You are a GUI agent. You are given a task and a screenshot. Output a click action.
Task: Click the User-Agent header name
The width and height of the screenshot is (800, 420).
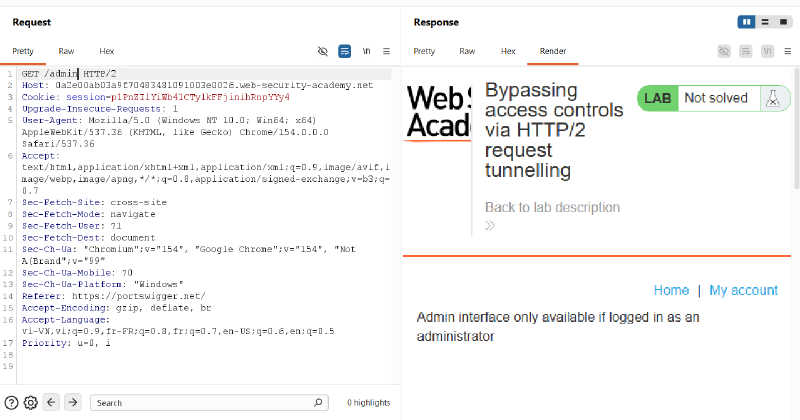coord(52,120)
